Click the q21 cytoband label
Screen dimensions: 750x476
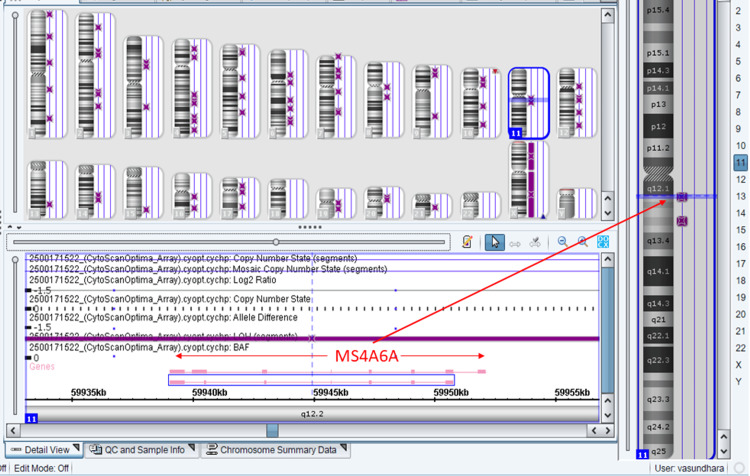click(658, 320)
